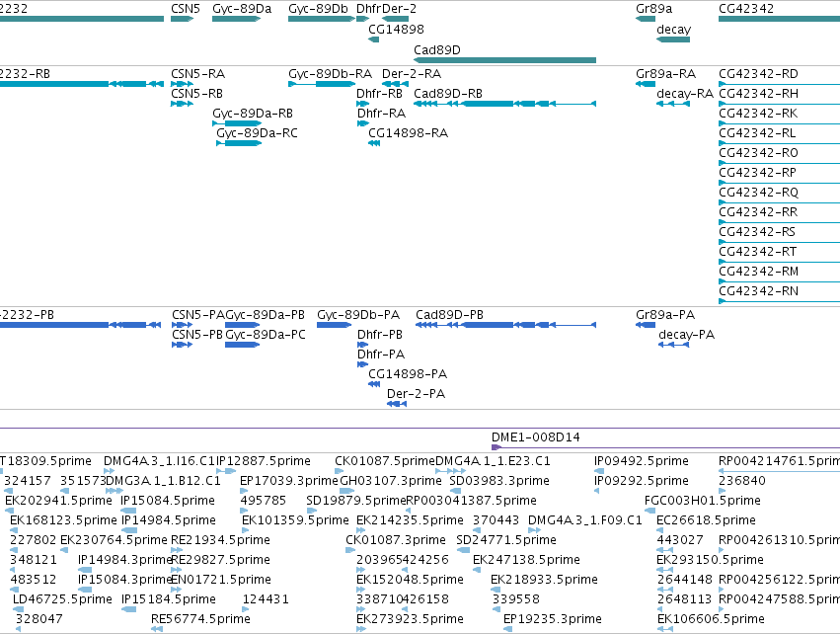Select the CSN5 gene bar
The image size is (840, 634).
pos(183,19)
